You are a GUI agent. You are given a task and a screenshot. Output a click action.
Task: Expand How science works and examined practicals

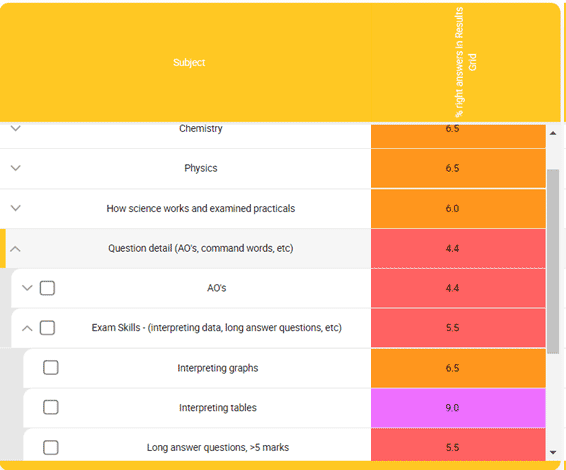click(x=16, y=208)
